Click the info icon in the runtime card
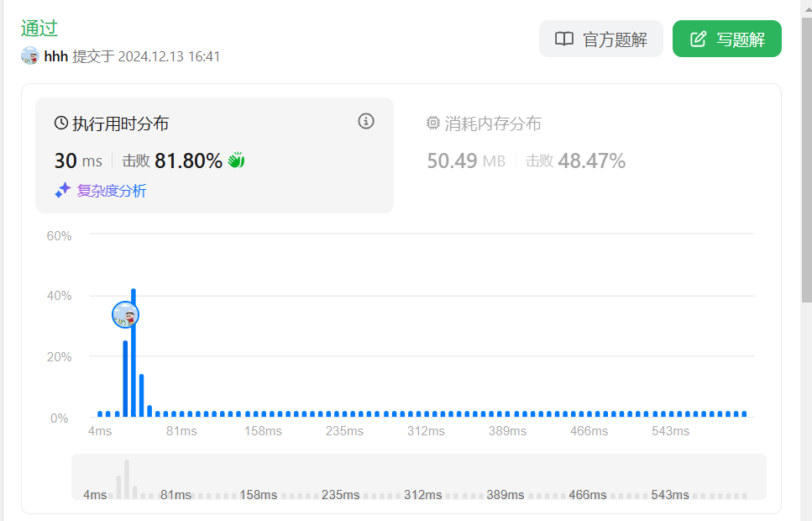 [366, 122]
